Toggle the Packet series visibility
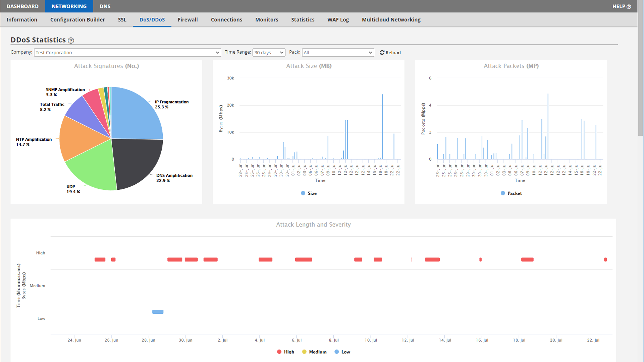 (511, 193)
